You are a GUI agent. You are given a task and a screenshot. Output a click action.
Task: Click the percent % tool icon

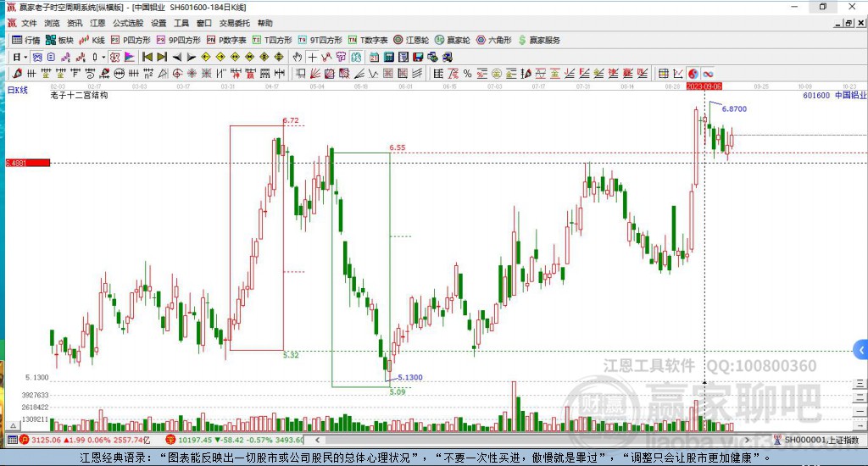pyautogui.click(x=467, y=74)
